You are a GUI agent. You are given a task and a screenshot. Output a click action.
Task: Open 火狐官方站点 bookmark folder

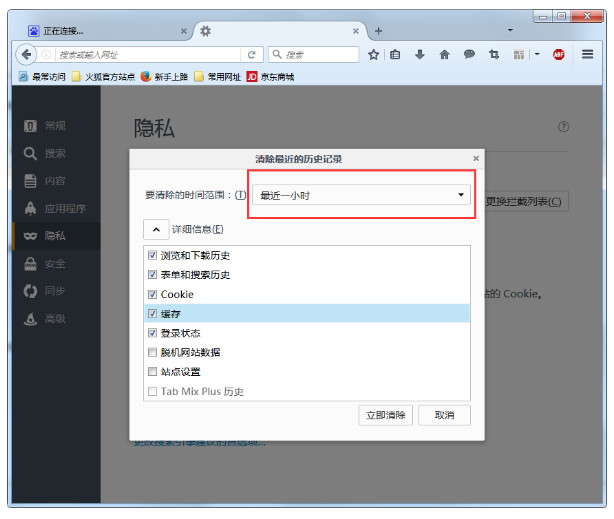pos(103,77)
